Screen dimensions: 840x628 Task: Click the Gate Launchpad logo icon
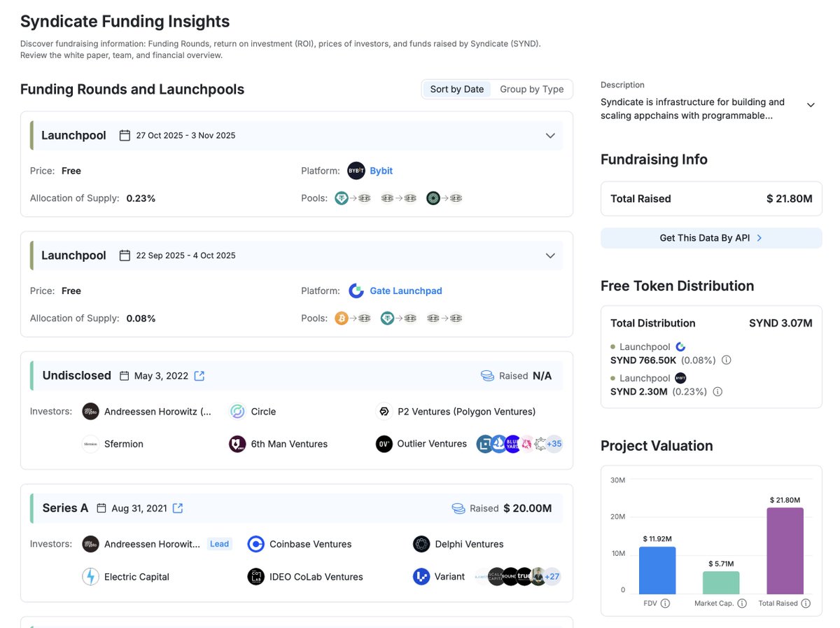coord(356,291)
